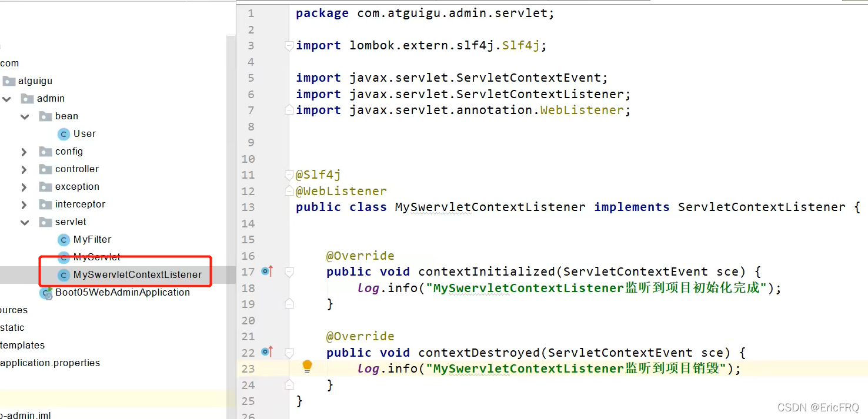Fold the contextInitialized method at line 17
The image size is (868, 419).
[289, 271]
